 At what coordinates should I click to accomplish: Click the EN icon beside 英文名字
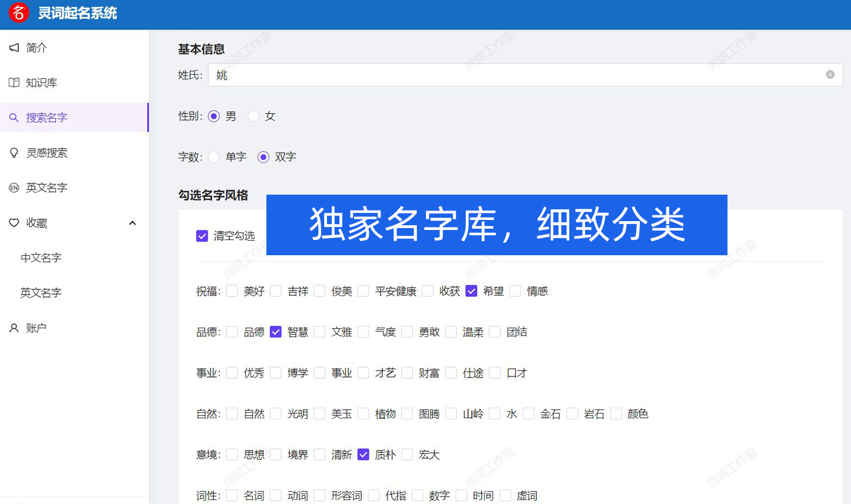tap(14, 188)
